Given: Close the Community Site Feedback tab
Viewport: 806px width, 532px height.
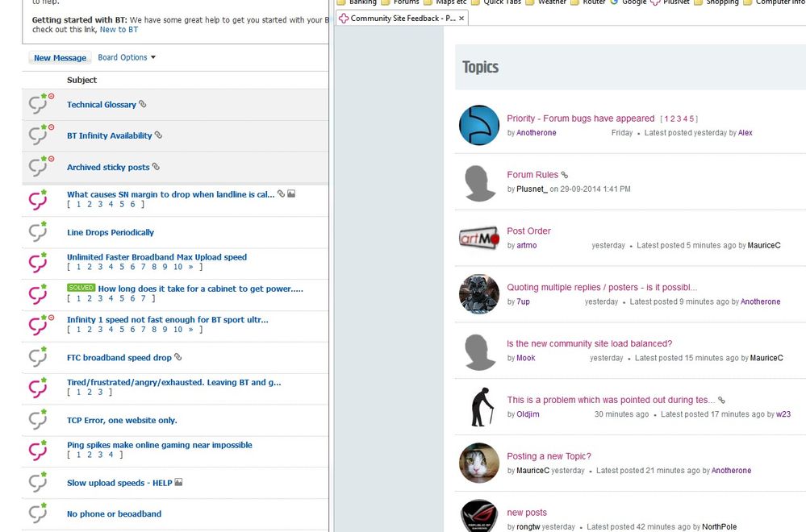Looking at the screenshot, I should 462,18.
